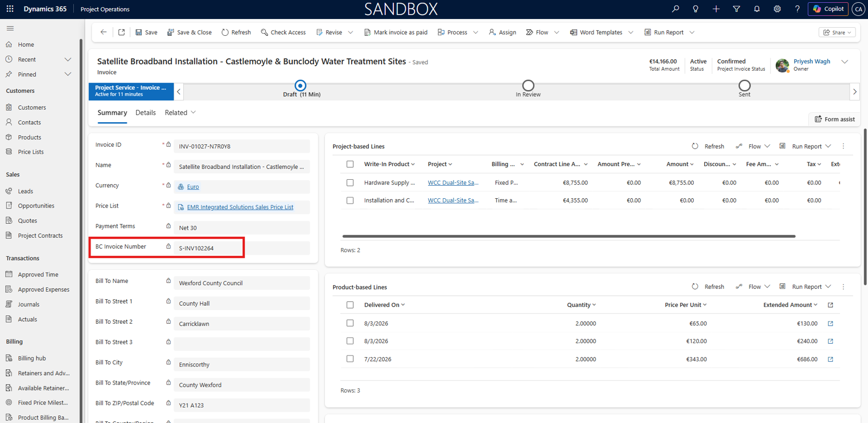Refresh the invoice form from command bar
Viewport: 868px width, 423px height.
tap(236, 32)
